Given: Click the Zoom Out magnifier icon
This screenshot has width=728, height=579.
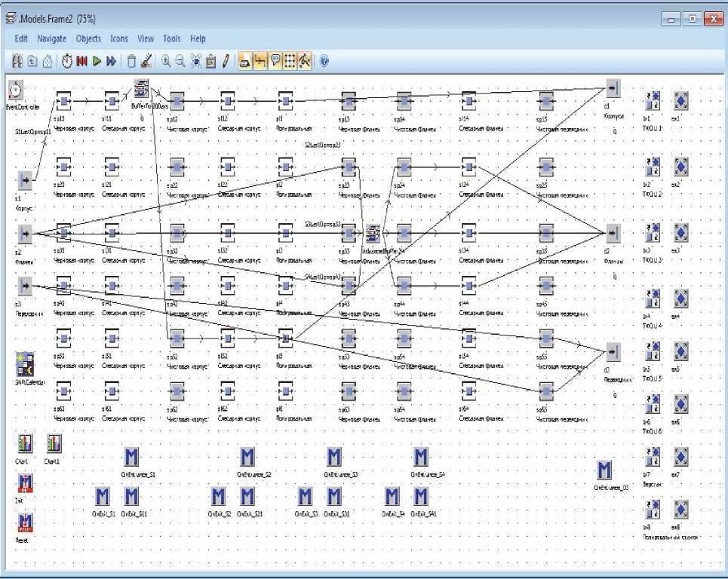Looking at the screenshot, I should 180,61.
